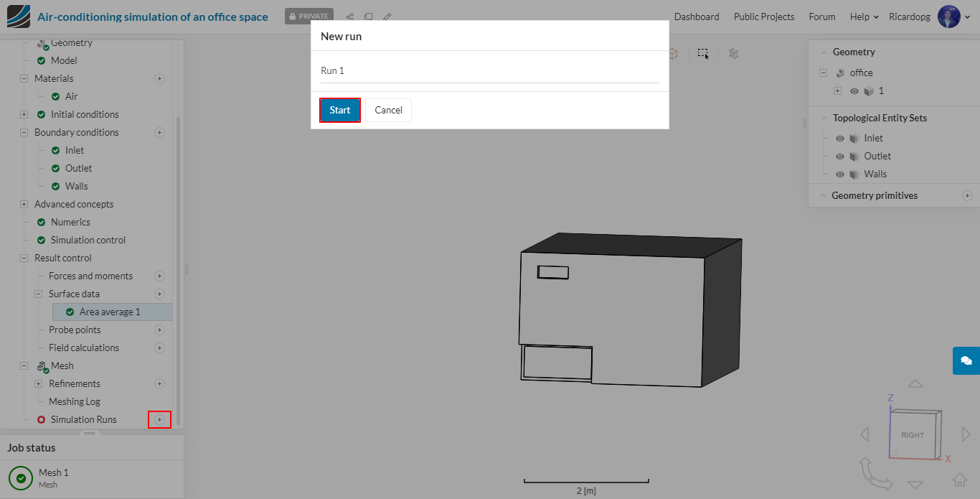Image resolution: width=980 pixels, height=499 pixels.
Task: Collapse the Surface data node
Action: tap(38, 294)
